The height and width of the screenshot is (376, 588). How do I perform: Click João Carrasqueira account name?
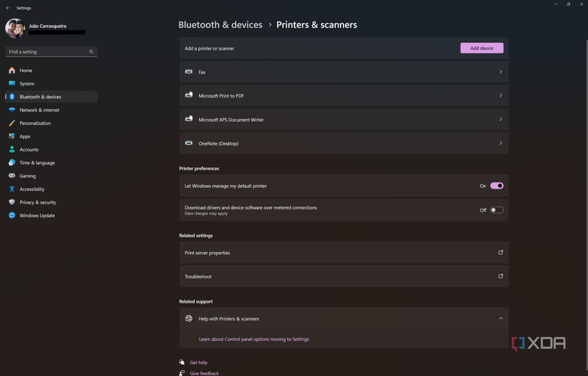coord(48,26)
